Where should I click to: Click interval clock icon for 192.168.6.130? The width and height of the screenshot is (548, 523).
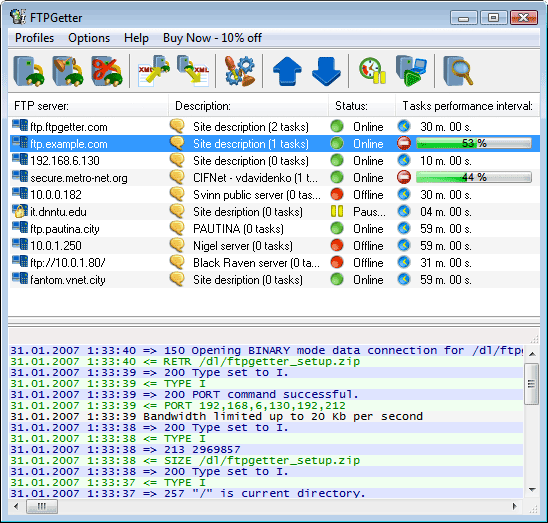(404, 160)
